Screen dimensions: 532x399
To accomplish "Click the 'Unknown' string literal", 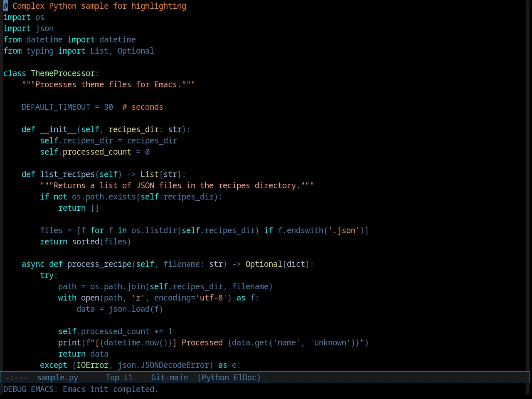I will 330,342.
